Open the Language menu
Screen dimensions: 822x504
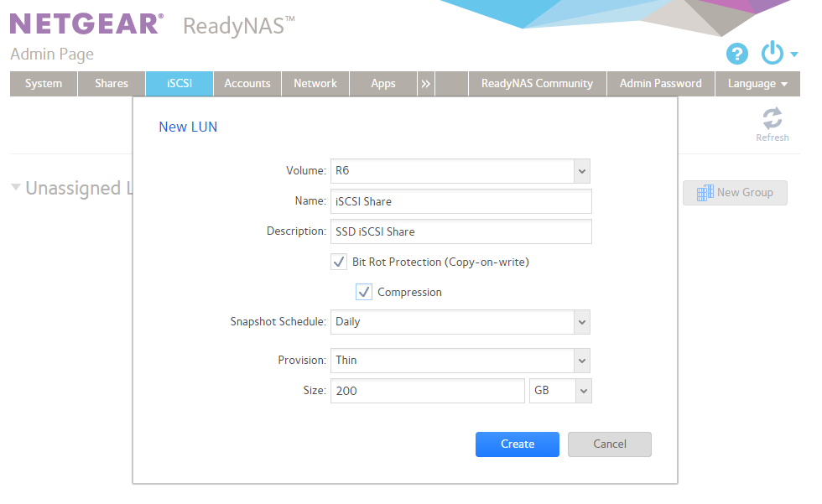pos(757,84)
